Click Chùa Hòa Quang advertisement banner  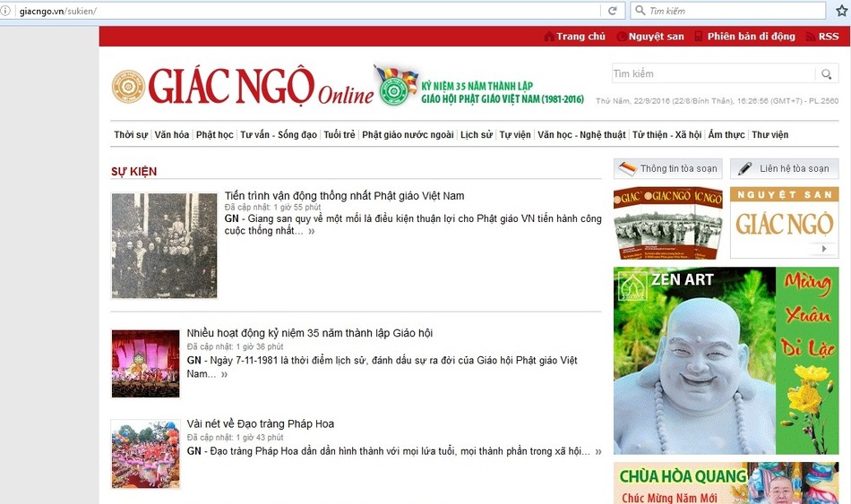pos(726,483)
